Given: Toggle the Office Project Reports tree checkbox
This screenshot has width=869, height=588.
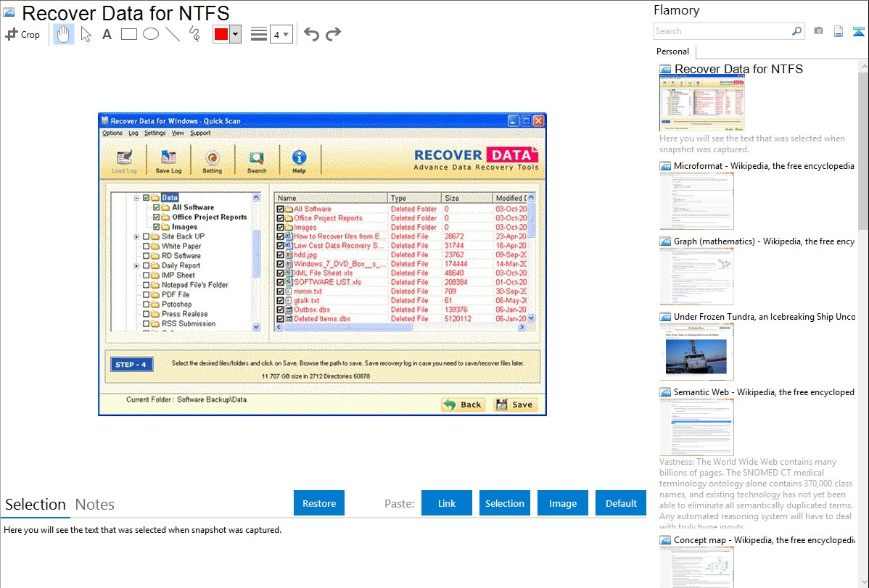Looking at the screenshot, I should 156,218.
